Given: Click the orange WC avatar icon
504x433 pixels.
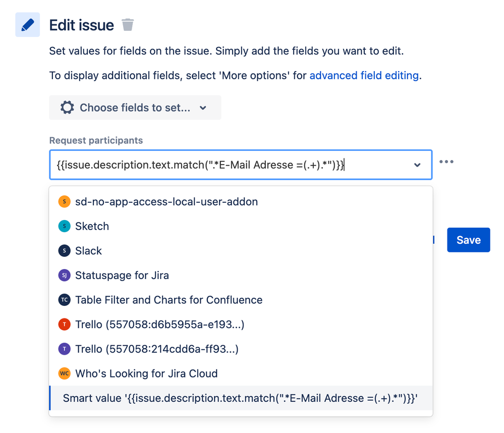Looking at the screenshot, I should [64, 373].
